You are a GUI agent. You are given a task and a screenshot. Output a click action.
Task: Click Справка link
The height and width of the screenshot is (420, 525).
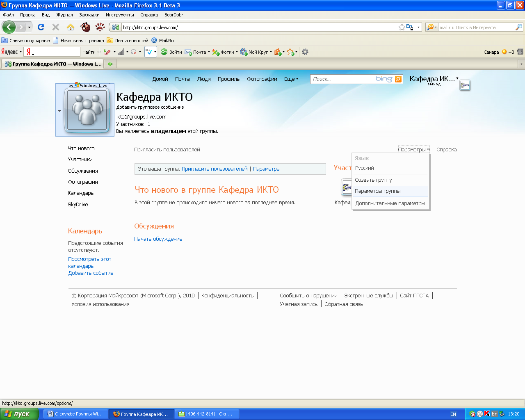446,150
